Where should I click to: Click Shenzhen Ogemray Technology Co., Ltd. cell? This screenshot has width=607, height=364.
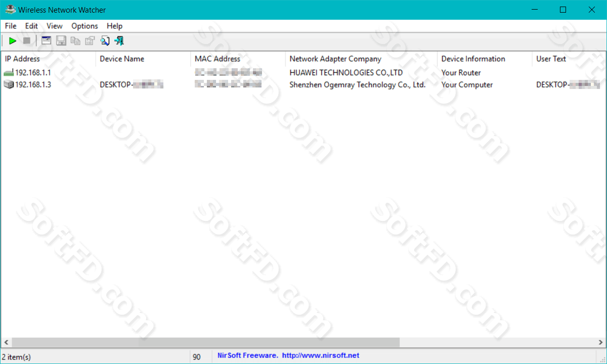point(357,85)
